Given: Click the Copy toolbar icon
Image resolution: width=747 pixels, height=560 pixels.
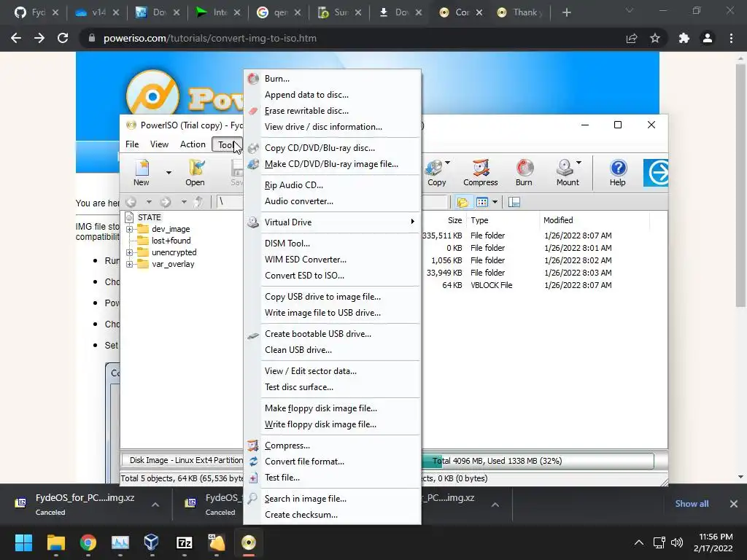Looking at the screenshot, I should (x=436, y=172).
